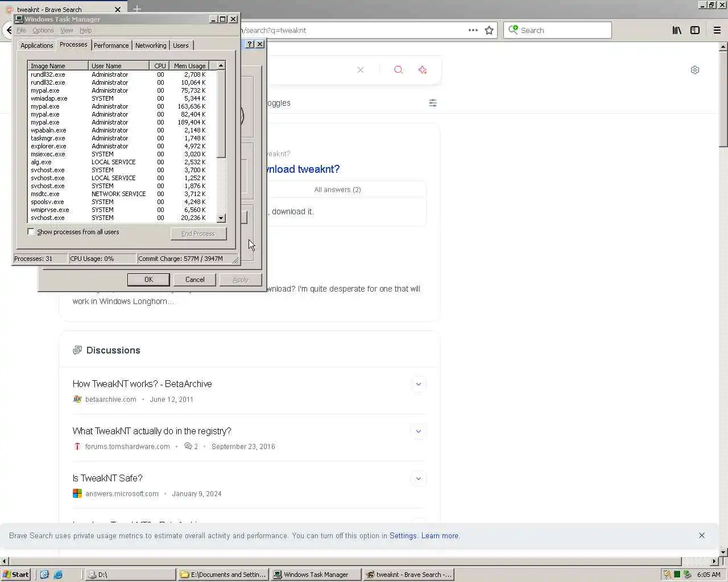Select the explorer.exe process row
This screenshot has width=728, height=582.
click(x=122, y=146)
